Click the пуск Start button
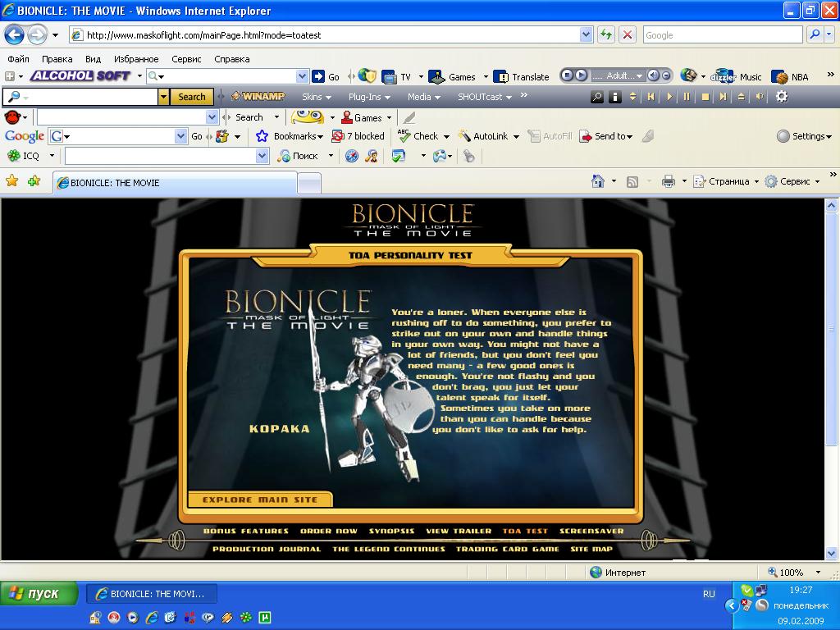 coord(39,594)
